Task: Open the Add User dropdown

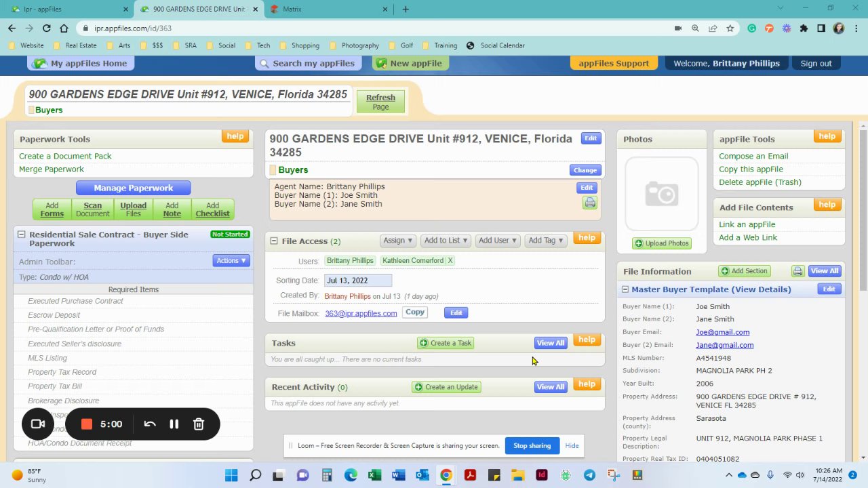Action: coord(498,240)
